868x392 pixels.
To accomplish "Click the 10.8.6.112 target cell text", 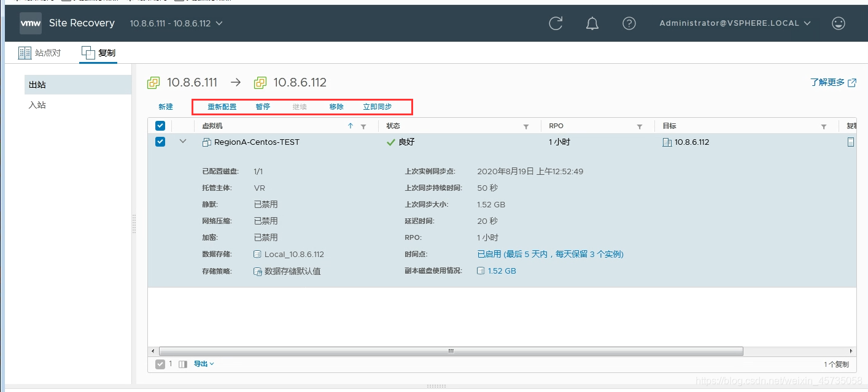I will coord(692,142).
